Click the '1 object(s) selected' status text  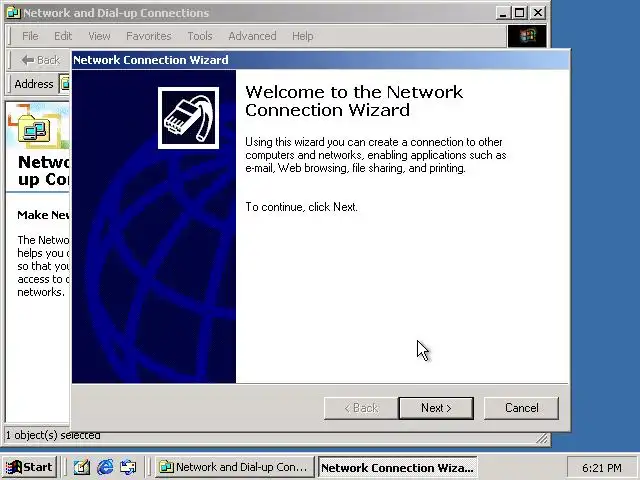coord(53,436)
